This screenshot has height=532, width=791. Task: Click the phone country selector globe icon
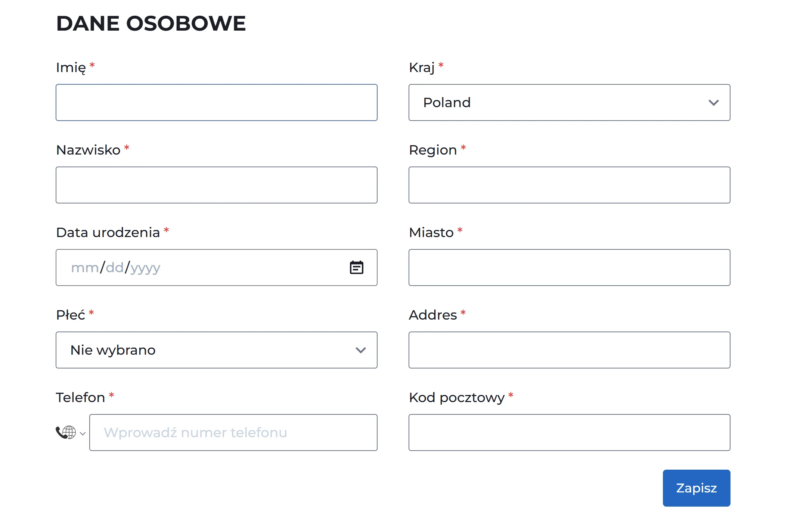[69, 433]
